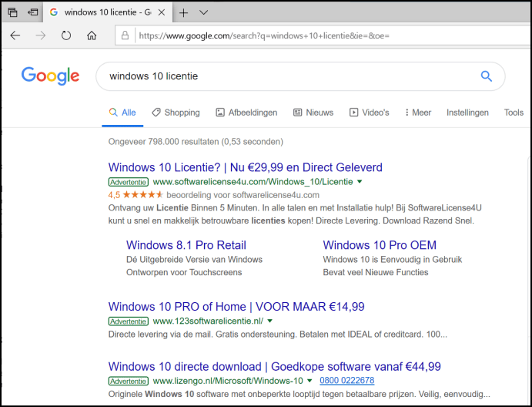Click the blue magnifier search button
532x407 pixels.
coord(487,76)
